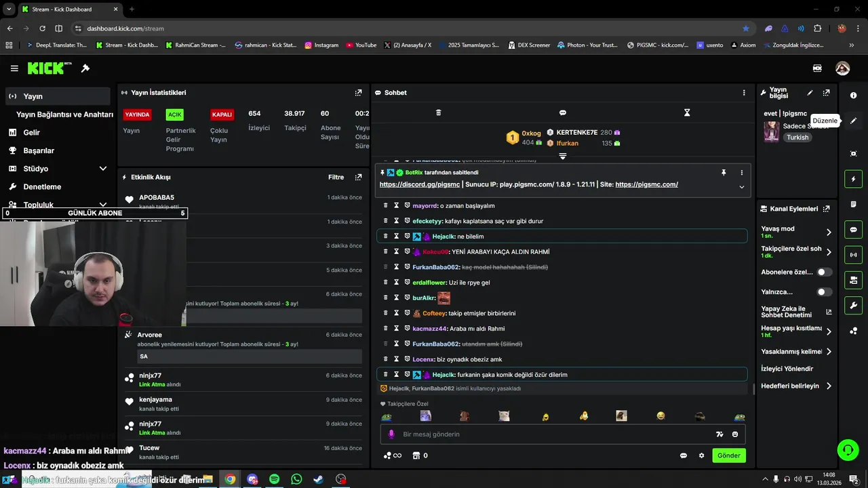Image resolution: width=868 pixels, height=488 pixels.
Task: Open the emoji picker in message box
Action: [735, 434]
